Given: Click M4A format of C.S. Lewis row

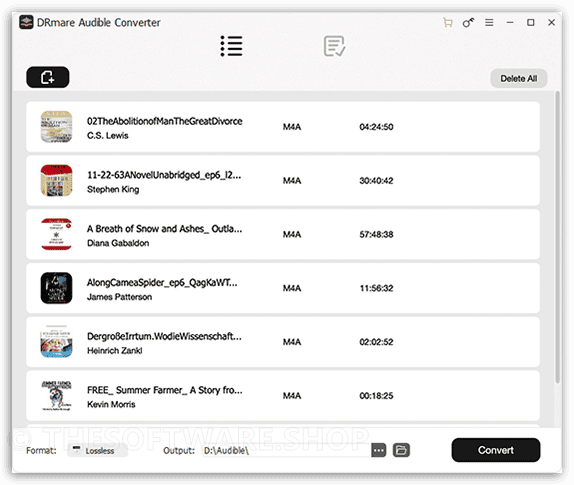Looking at the screenshot, I should pos(292,127).
